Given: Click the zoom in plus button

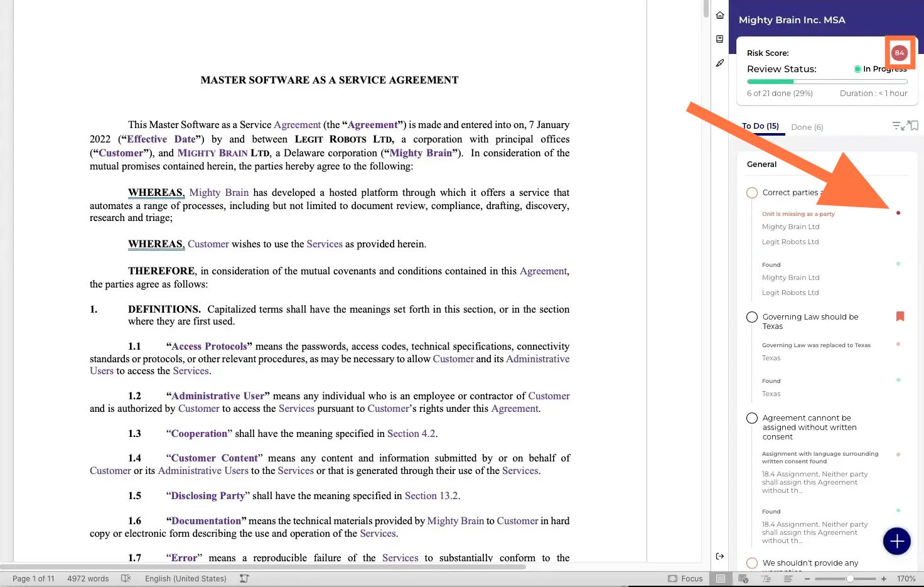Looking at the screenshot, I should click(884, 579).
